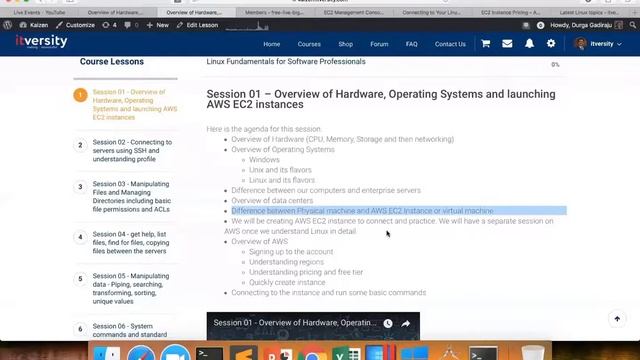This screenshot has height=360, width=640.
Task: Click the scroll-to-top arrow button
Action: (x=617, y=319)
